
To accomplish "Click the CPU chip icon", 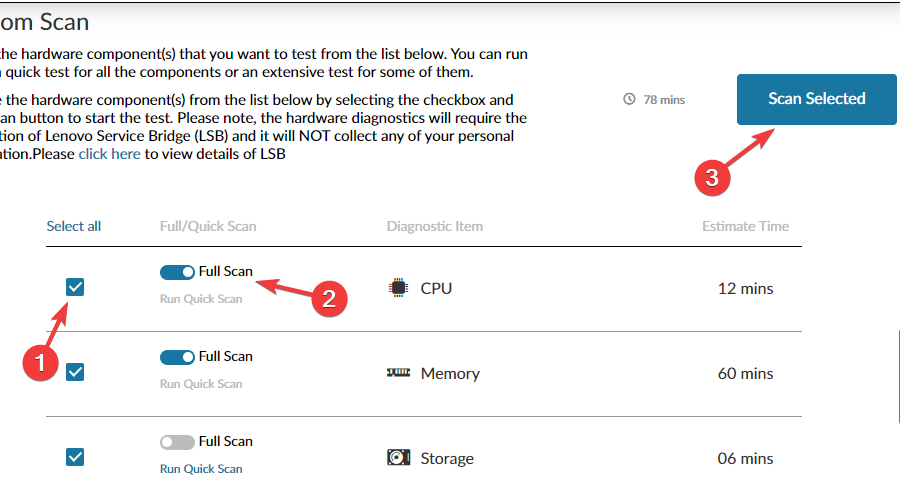I will pos(398,288).
